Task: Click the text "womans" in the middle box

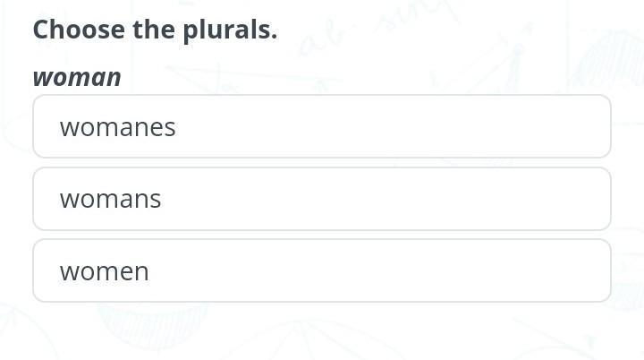Action: tap(111, 200)
